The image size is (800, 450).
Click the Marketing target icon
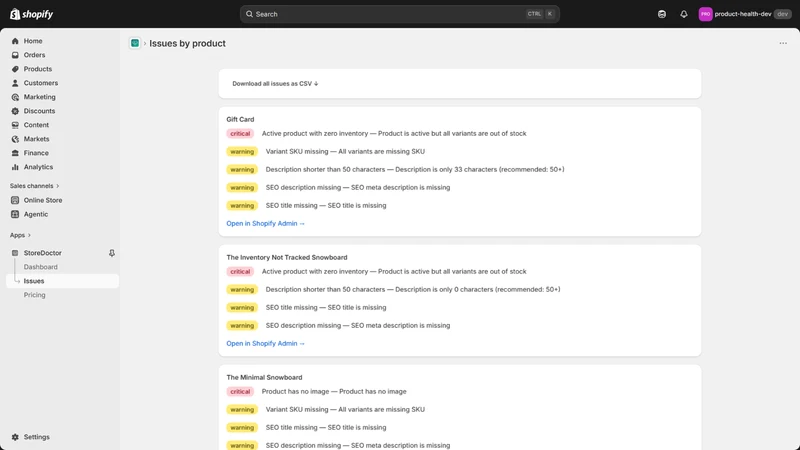tap(15, 97)
